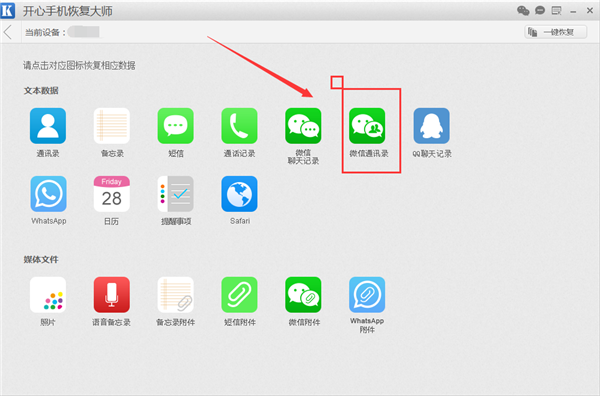Screen dimensions: 600x396
Task: Select the 备忘录 notes icon
Action: (112, 126)
